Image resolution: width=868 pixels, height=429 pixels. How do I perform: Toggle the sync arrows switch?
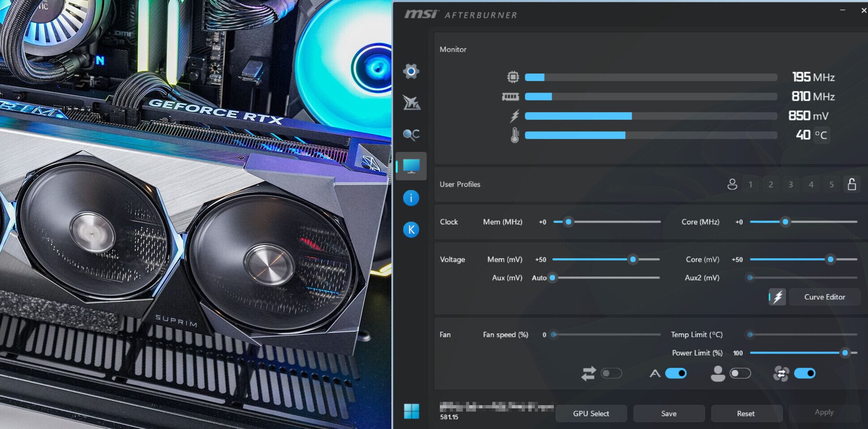pyautogui.click(x=611, y=373)
